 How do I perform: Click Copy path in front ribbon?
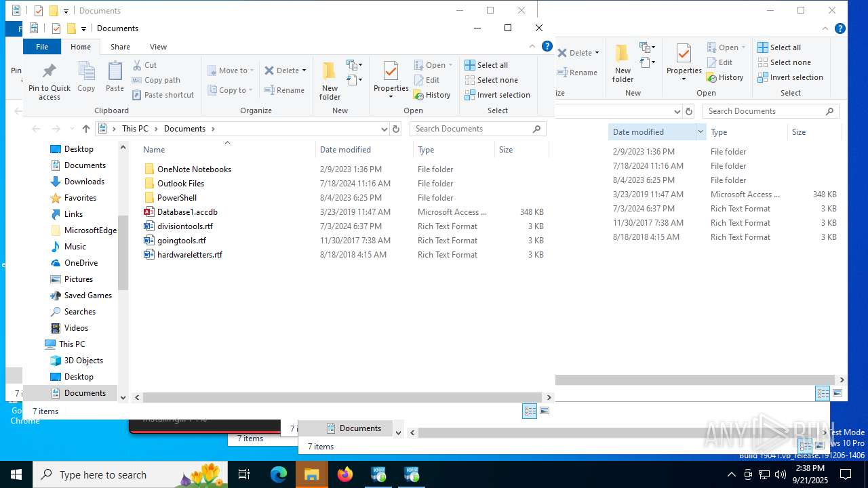click(x=156, y=80)
